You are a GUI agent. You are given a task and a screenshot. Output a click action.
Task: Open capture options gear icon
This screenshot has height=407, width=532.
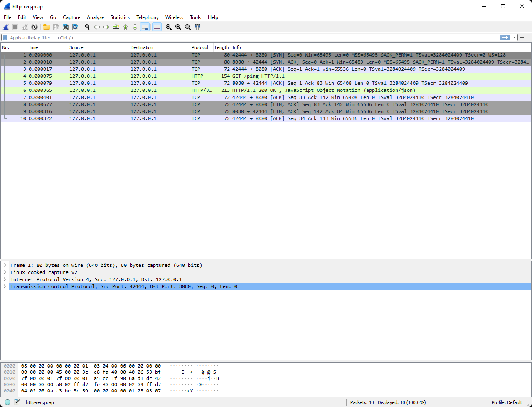click(x=34, y=27)
